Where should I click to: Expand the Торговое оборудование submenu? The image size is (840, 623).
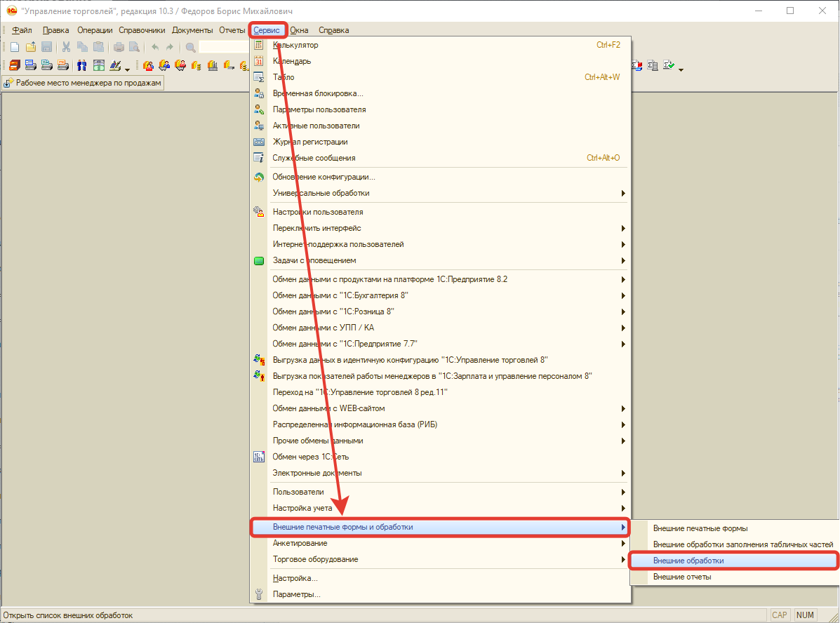click(x=315, y=559)
